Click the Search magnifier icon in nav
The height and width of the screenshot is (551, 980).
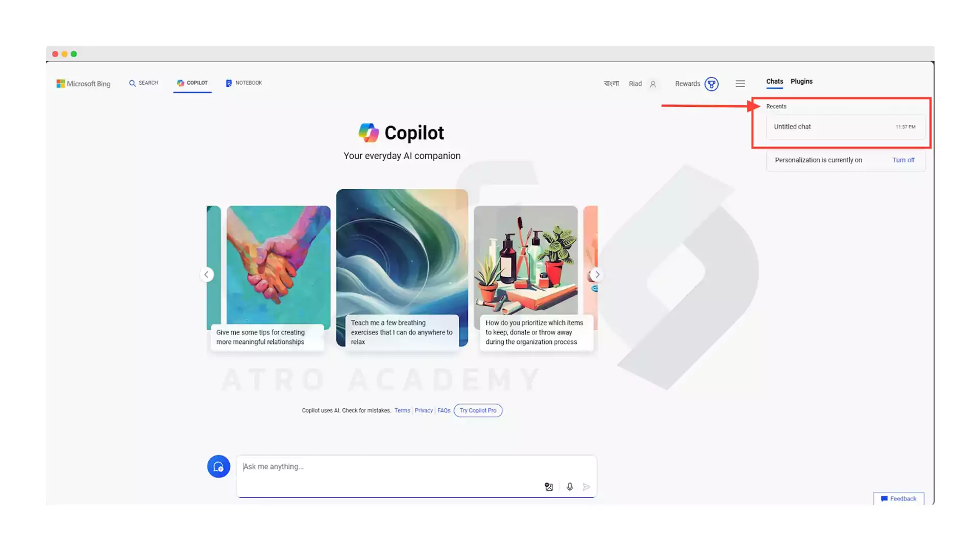click(x=132, y=83)
